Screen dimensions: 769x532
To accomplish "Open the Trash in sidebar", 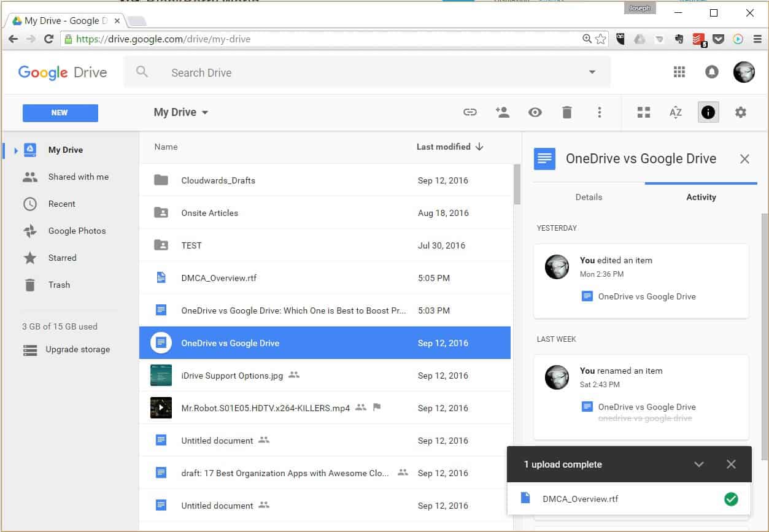I will click(59, 285).
